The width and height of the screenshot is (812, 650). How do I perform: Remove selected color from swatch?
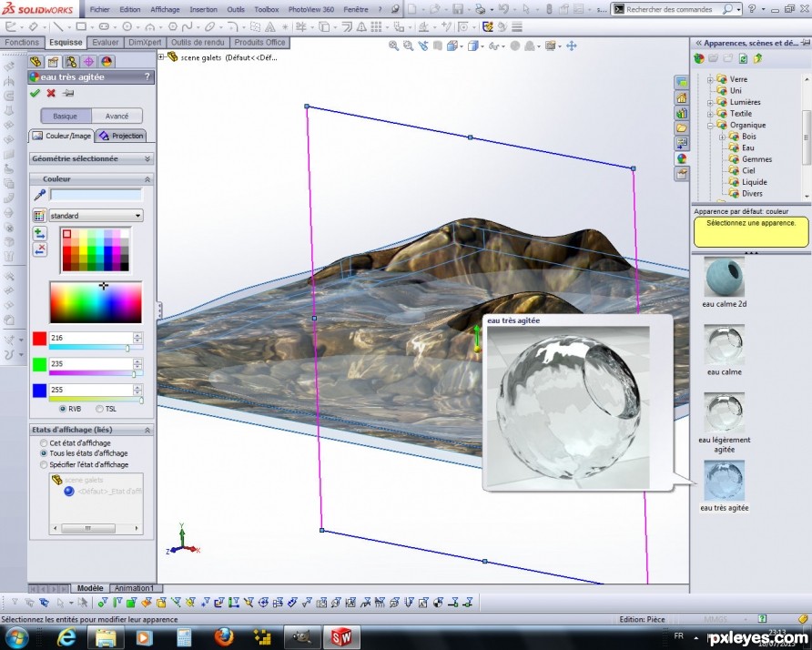click(x=39, y=249)
